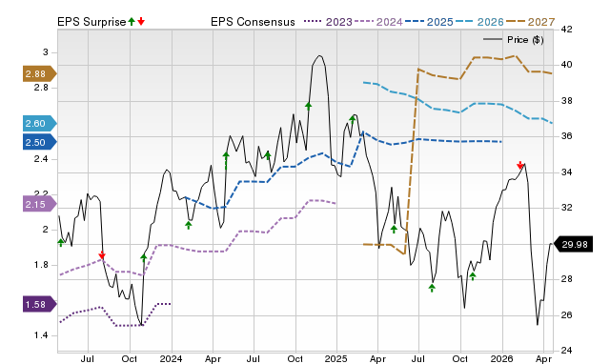Click the 2026 x-axis label
Image resolution: width=610 pixels, height=364 pixels.
502,358
